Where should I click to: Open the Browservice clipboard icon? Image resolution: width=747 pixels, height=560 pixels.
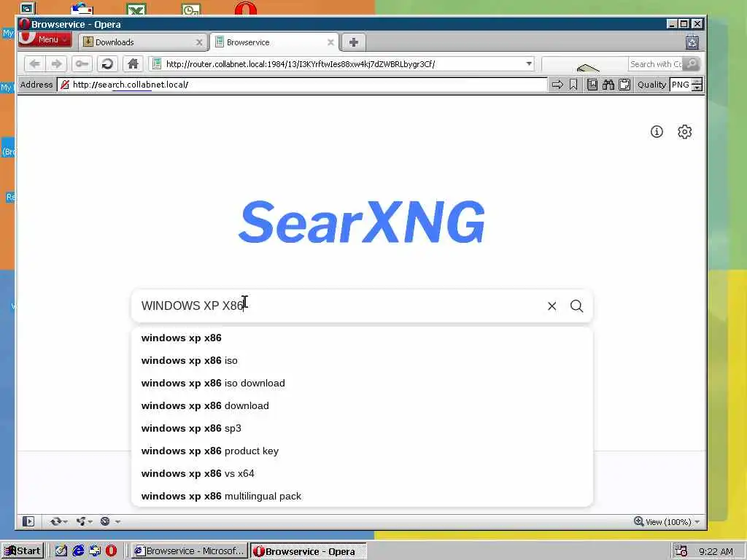[624, 85]
